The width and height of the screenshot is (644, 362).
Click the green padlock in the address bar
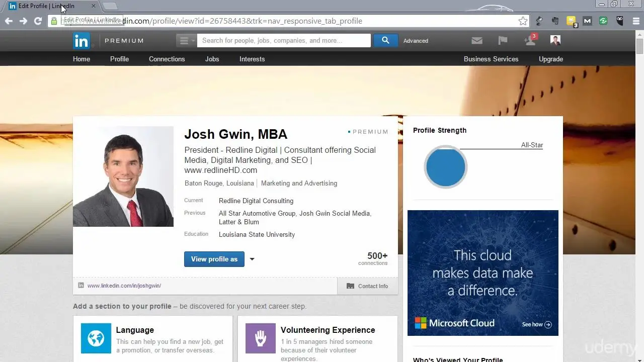click(x=54, y=21)
